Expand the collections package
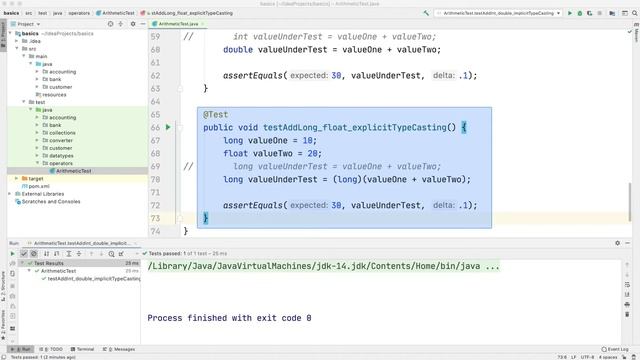This screenshot has height=360, width=640. [37, 133]
